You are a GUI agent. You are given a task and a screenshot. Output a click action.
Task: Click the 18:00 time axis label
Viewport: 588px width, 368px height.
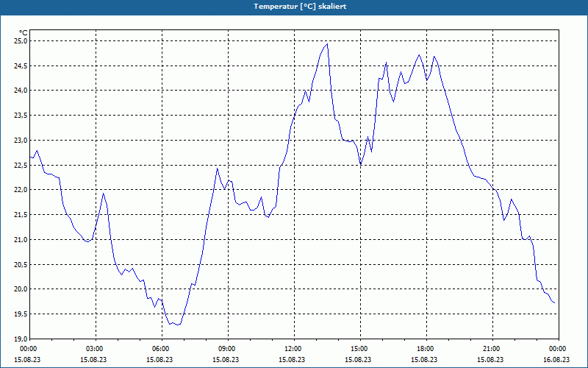coord(426,349)
